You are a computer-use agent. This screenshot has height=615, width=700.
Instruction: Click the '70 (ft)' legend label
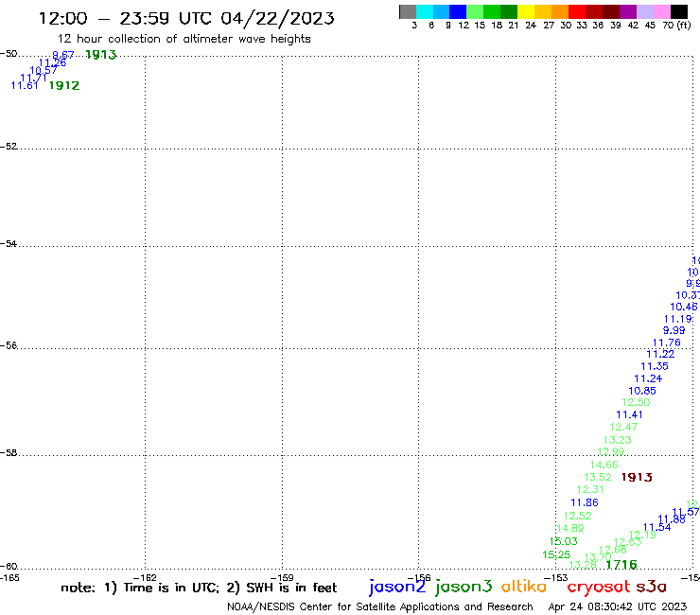pos(676,26)
